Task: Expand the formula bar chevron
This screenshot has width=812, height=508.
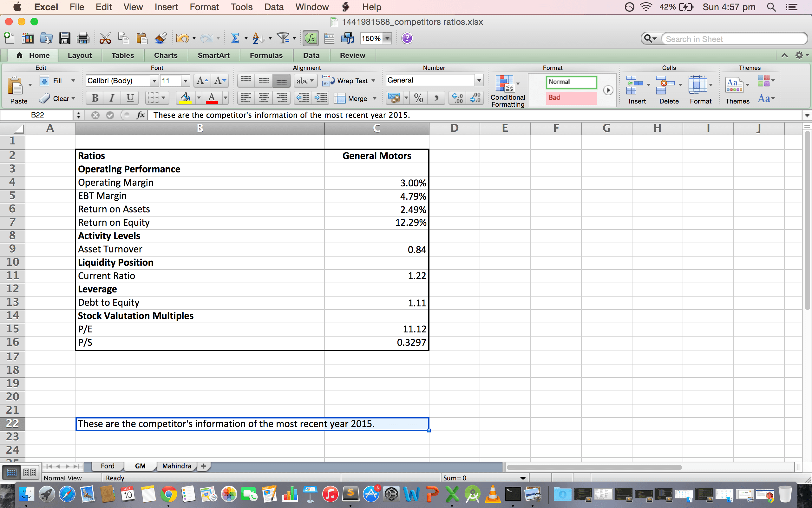Action: coord(807,115)
